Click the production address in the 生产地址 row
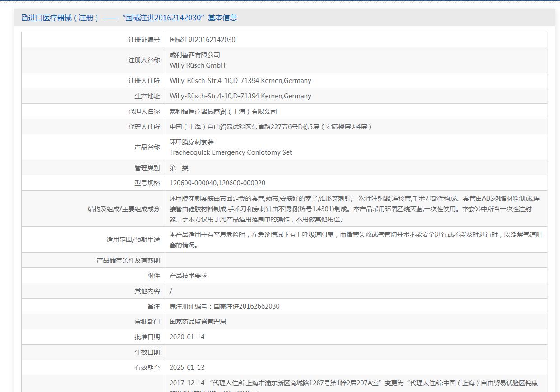 pyautogui.click(x=240, y=96)
